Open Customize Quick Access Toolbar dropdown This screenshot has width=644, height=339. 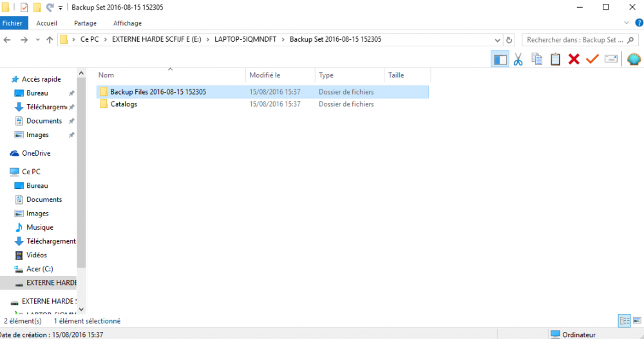point(61,8)
